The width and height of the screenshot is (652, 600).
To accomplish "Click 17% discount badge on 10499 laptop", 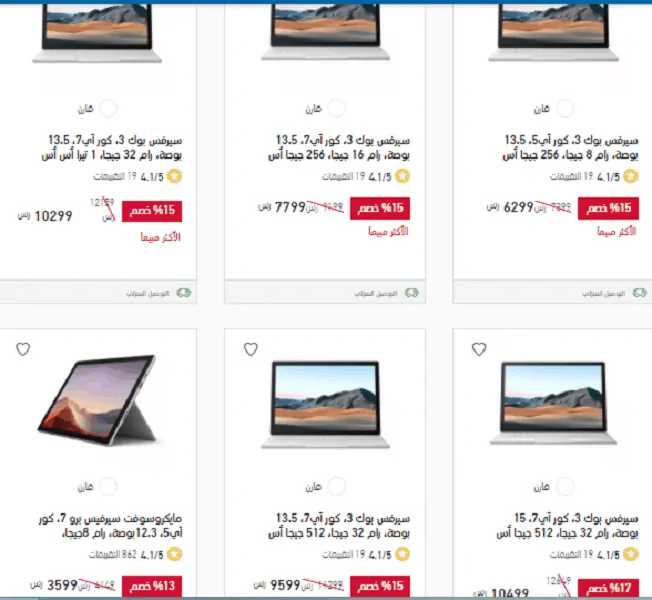I will [608, 588].
